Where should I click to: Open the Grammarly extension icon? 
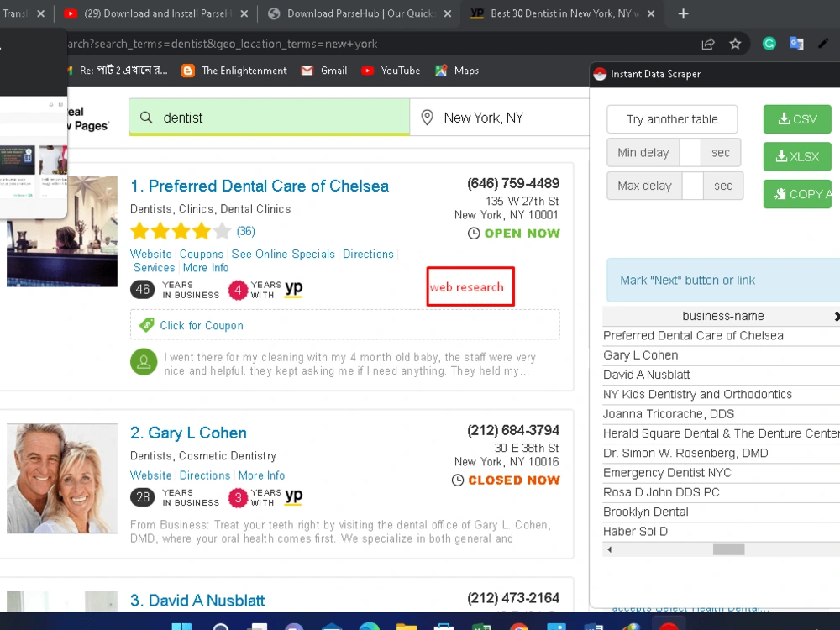[769, 44]
